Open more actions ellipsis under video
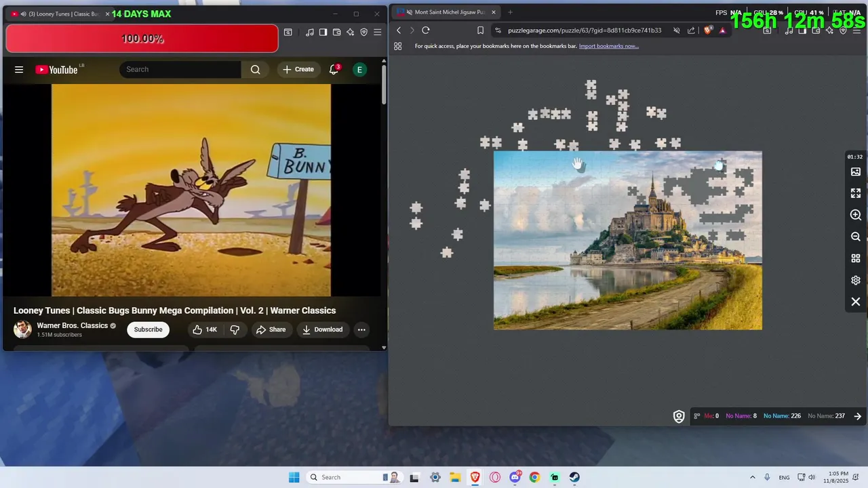Screen dimensions: 868x488 [x=361, y=329]
